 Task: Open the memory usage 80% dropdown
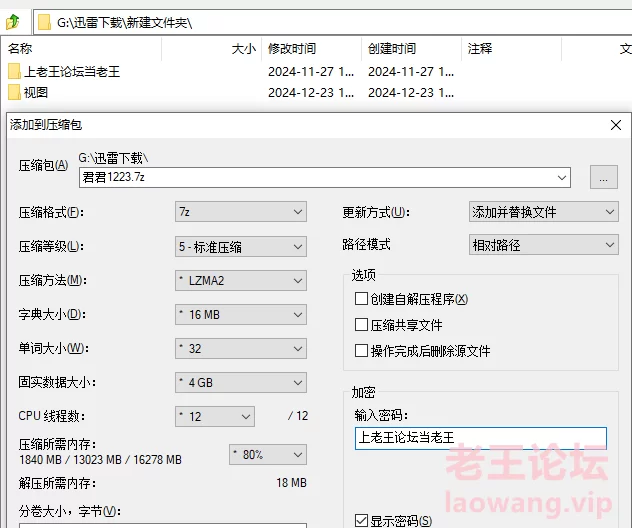pyautogui.click(x=268, y=455)
